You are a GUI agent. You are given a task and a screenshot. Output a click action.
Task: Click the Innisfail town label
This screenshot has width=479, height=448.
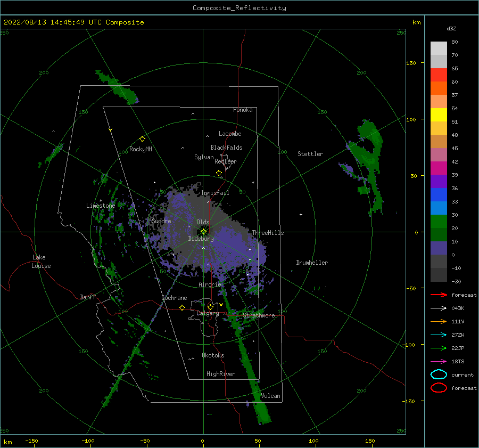click(215, 193)
